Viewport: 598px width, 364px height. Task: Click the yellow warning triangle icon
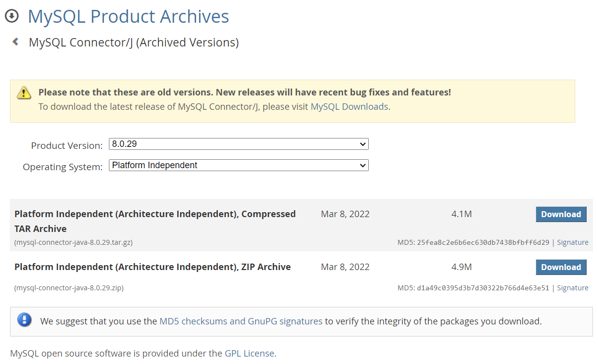coord(24,92)
